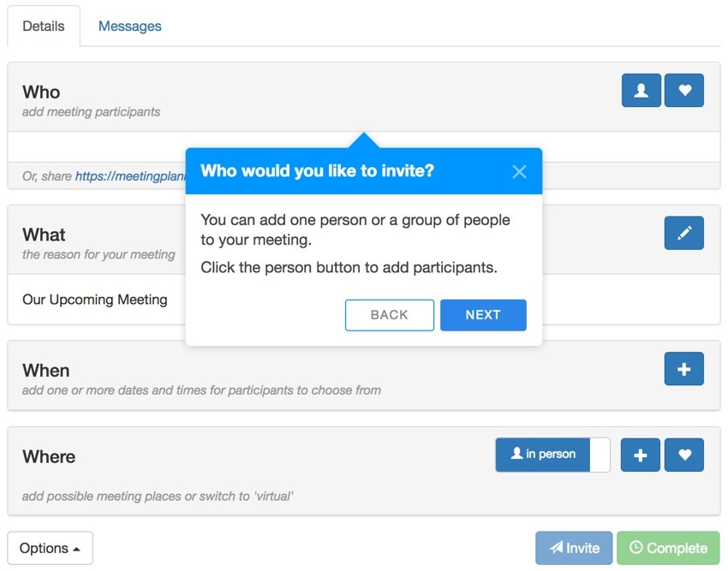This screenshot has height=571, width=728.
Task: Click the white handle of the in-person switch
Action: pyautogui.click(x=600, y=455)
